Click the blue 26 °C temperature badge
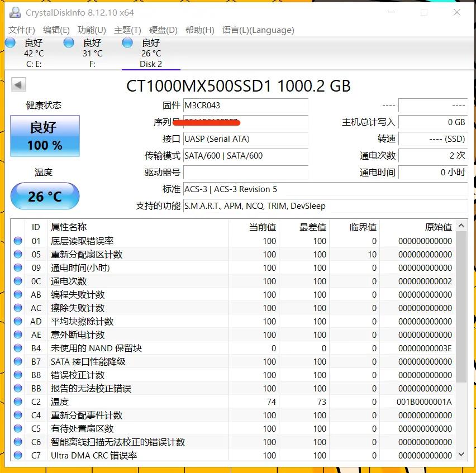Screen dimensions: 476x473 pos(44,196)
